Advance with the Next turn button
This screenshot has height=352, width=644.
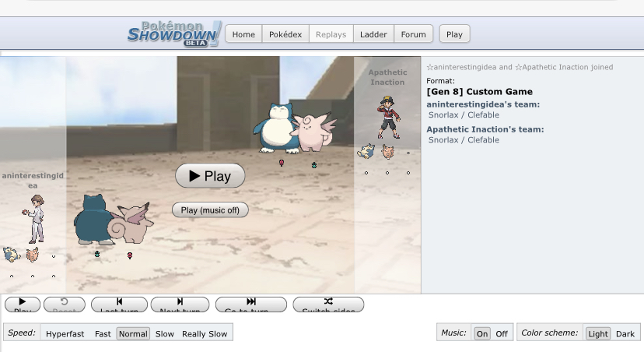(180, 304)
